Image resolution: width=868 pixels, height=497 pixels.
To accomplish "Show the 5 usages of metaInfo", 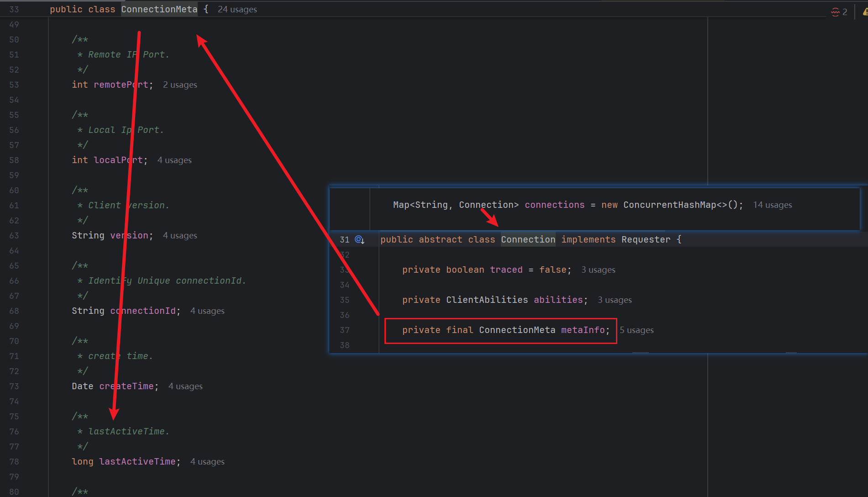I will coord(637,330).
